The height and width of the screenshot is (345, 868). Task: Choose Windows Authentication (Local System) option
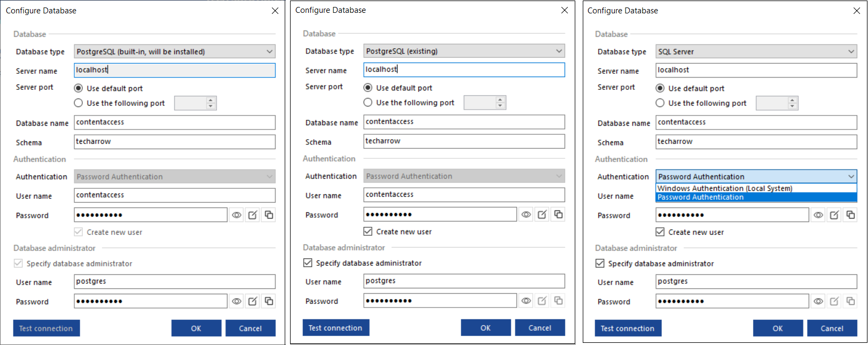click(724, 188)
